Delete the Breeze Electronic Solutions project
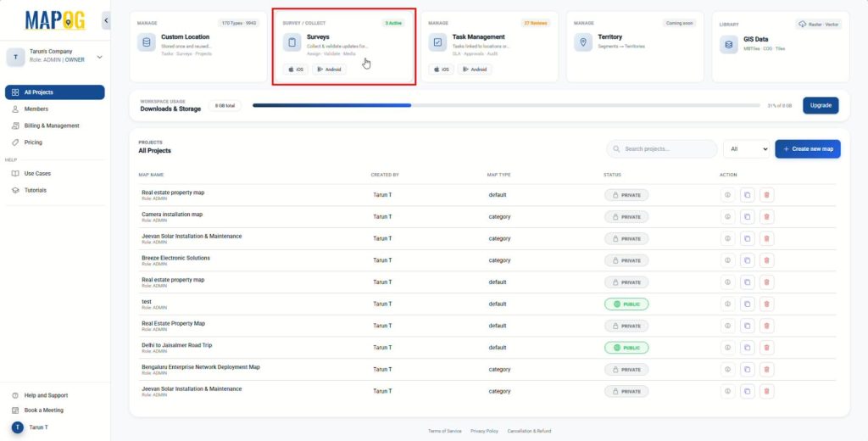The height and width of the screenshot is (441, 868). (x=766, y=260)
